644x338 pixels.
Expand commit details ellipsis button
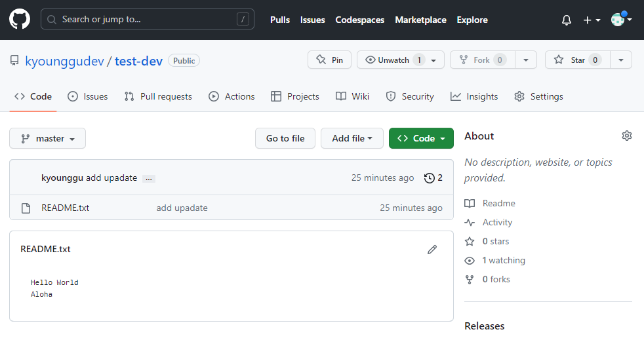[x=149, y=178]
